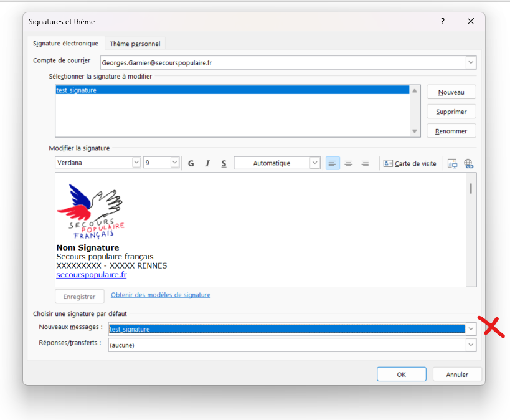Expand the font size dropdown
The height and width of the screenshot is (420, 510).
[x=174, y=163]
